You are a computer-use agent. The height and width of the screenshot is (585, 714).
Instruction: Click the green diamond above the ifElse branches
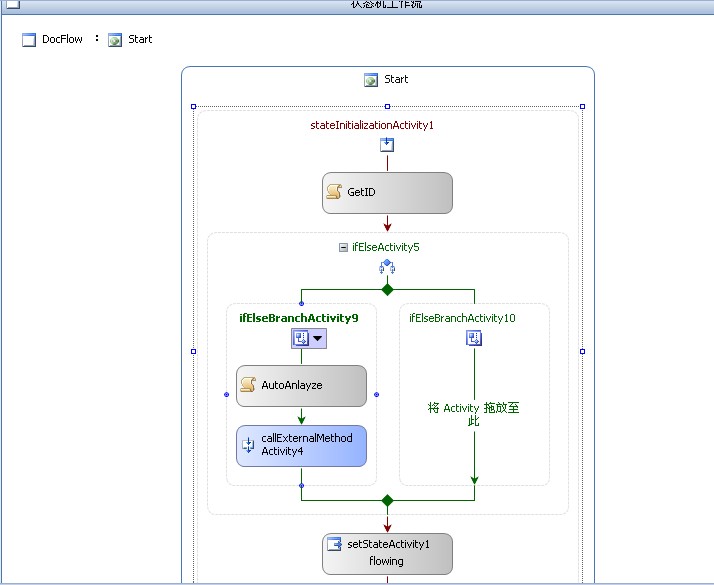coord(387,290)
